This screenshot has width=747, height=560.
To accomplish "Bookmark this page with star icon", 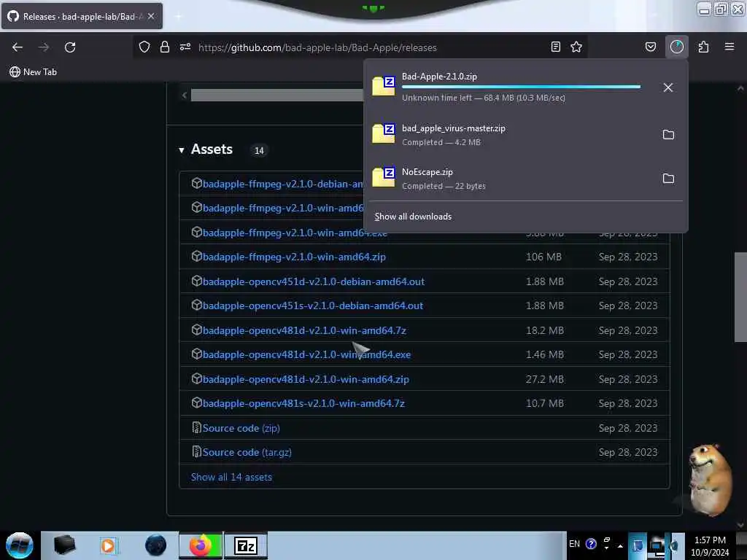I will pos(576,47).
